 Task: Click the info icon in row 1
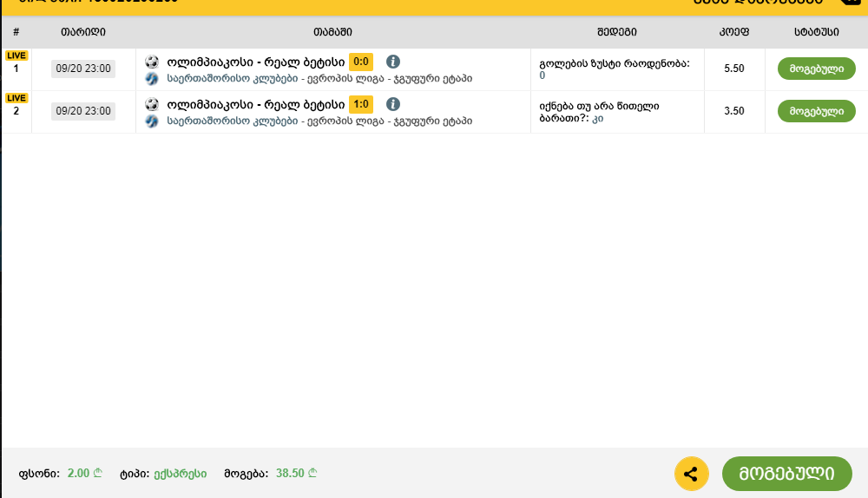pyautogui.click(x=393, y=62)
